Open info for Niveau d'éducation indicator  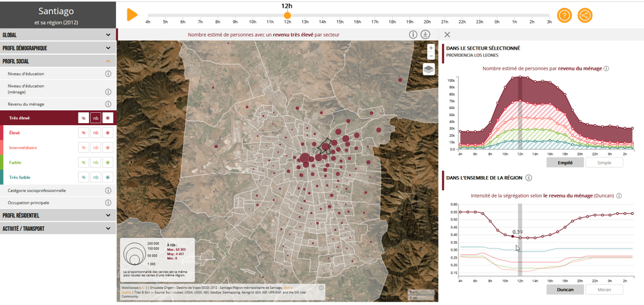point(108,74)
